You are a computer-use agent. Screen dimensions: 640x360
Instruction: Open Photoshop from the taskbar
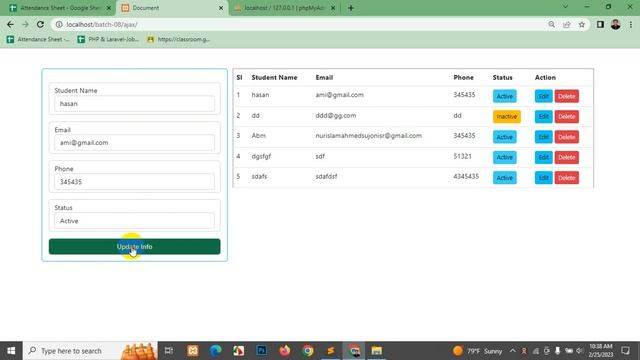pos(262,351)
